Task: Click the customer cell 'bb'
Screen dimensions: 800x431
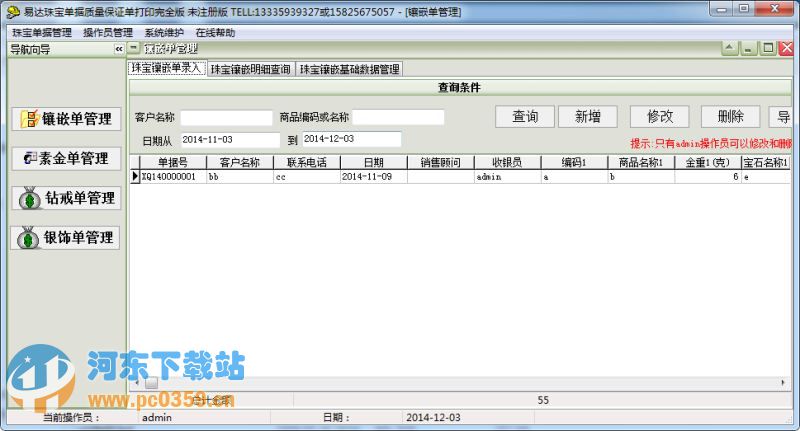Action: pos(240,177)
